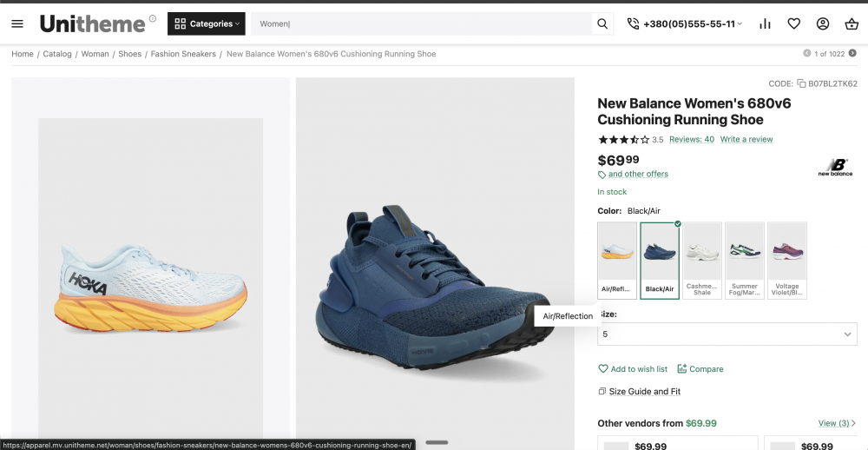Go to Unitheme logo homepage
The height and width of the screenshot is (450, 868).
[93, 23]
